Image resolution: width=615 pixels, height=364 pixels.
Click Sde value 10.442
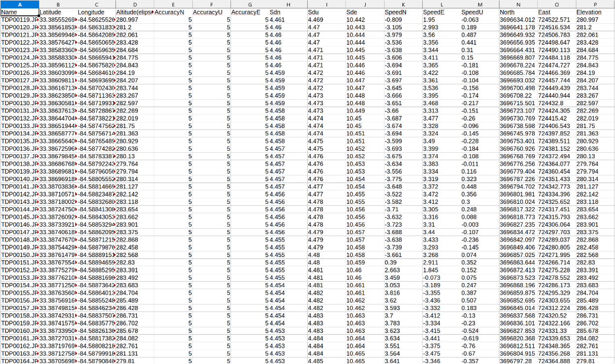[355, 20]
